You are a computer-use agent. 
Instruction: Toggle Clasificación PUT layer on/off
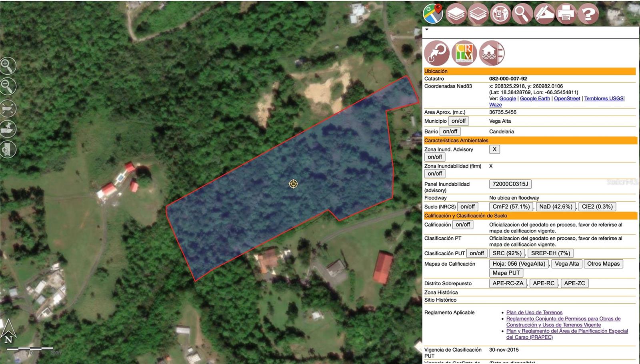click(x=477, y=253)
